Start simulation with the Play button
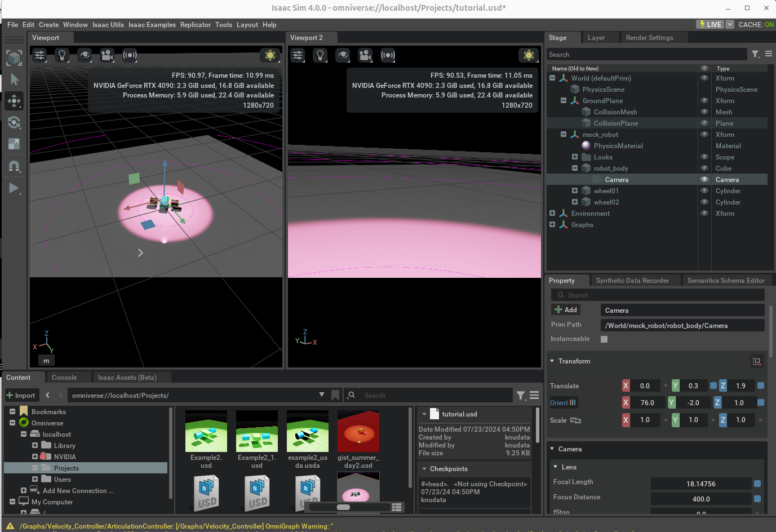776x532 pixels. tap(14, 188)
